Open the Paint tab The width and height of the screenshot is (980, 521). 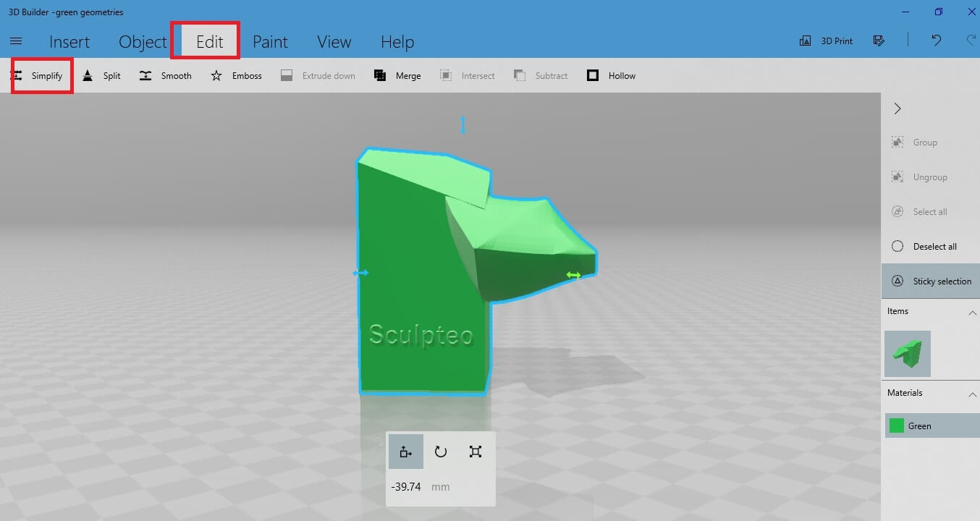point(270,42)
